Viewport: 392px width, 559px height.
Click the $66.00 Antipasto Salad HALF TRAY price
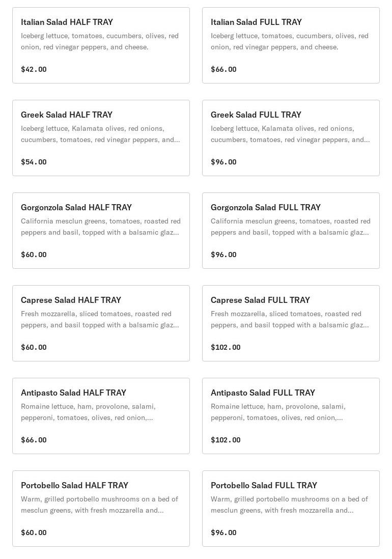pos(34,440)
